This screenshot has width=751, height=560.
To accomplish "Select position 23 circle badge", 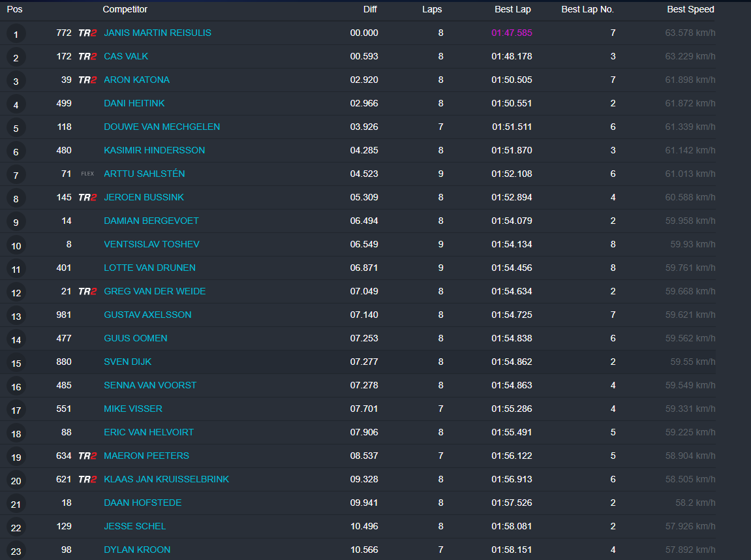I will (x=16, y=552).
